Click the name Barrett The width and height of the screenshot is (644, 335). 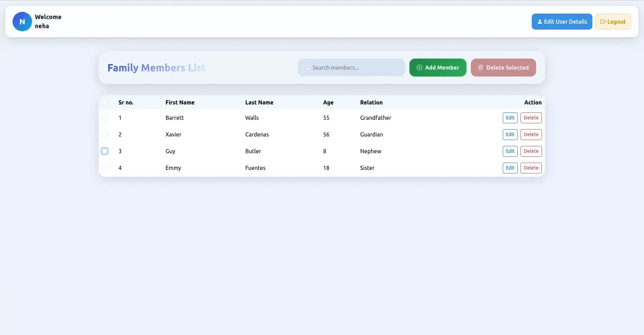tap(174, 118)
